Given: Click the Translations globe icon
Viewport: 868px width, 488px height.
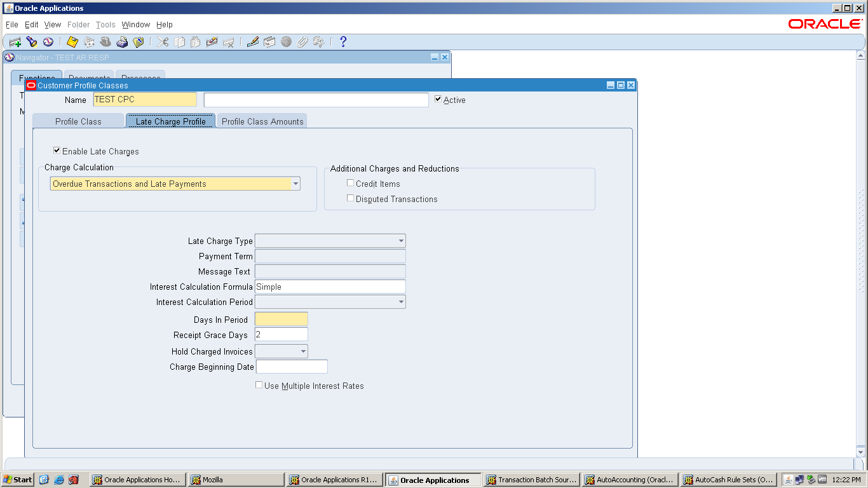Looking at the screenshot, I should (286, 42).
